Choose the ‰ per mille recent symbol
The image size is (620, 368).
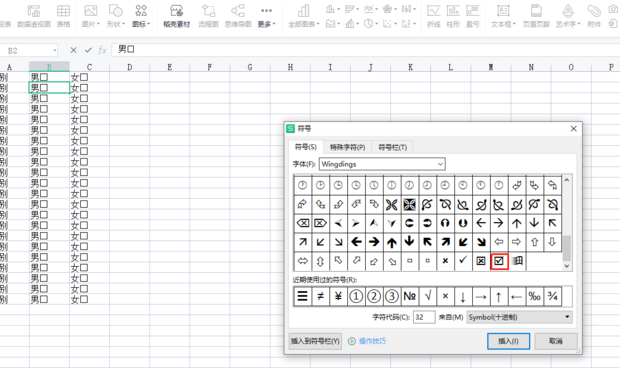(535, 296)
